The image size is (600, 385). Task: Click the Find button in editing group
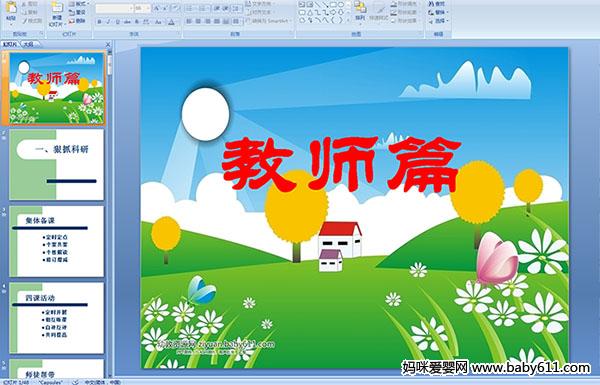point(437,4)
